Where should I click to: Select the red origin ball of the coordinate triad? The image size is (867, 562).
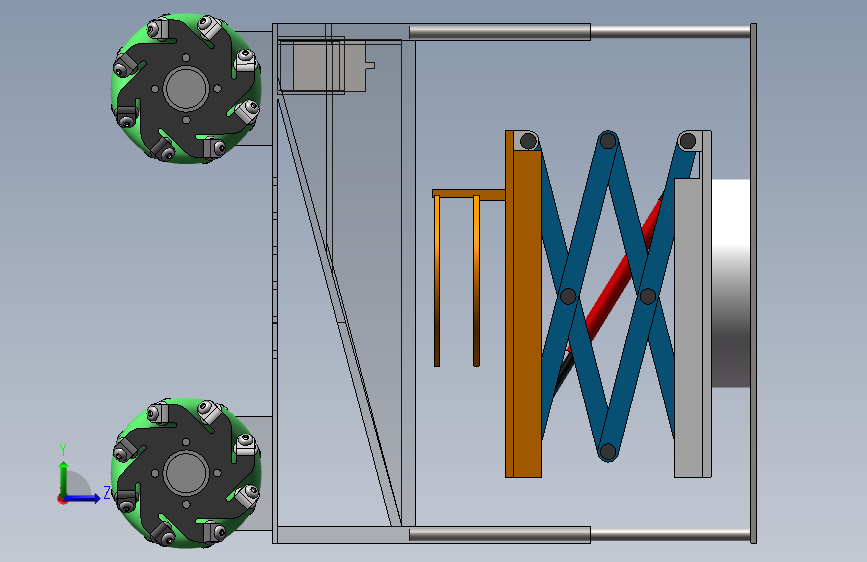[62, 499]
